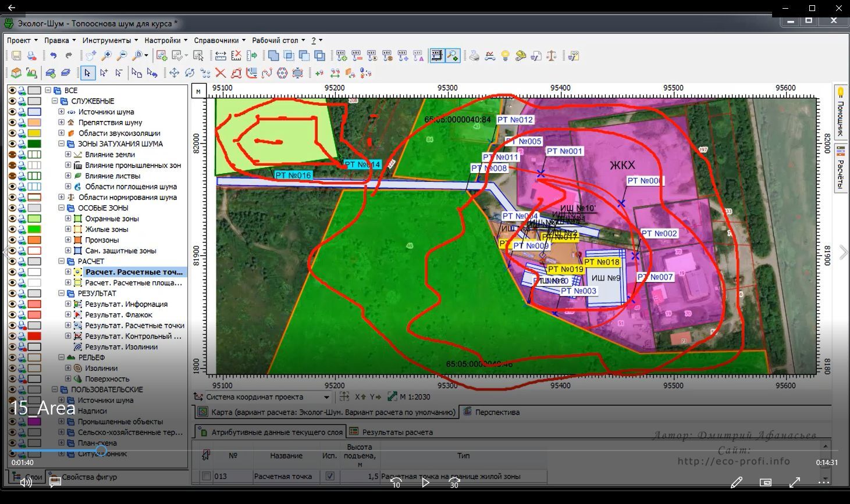Open the Перспектива view tab
850x504 pixels.
[x=496, y=412]
